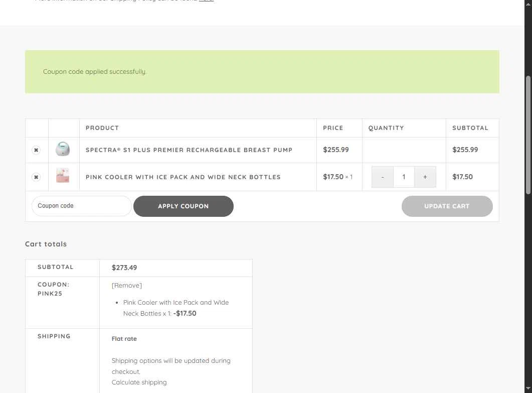Remove Pink Cooler item from cart
This screenshot has height=393, width=532.
(x=36, y=177)
